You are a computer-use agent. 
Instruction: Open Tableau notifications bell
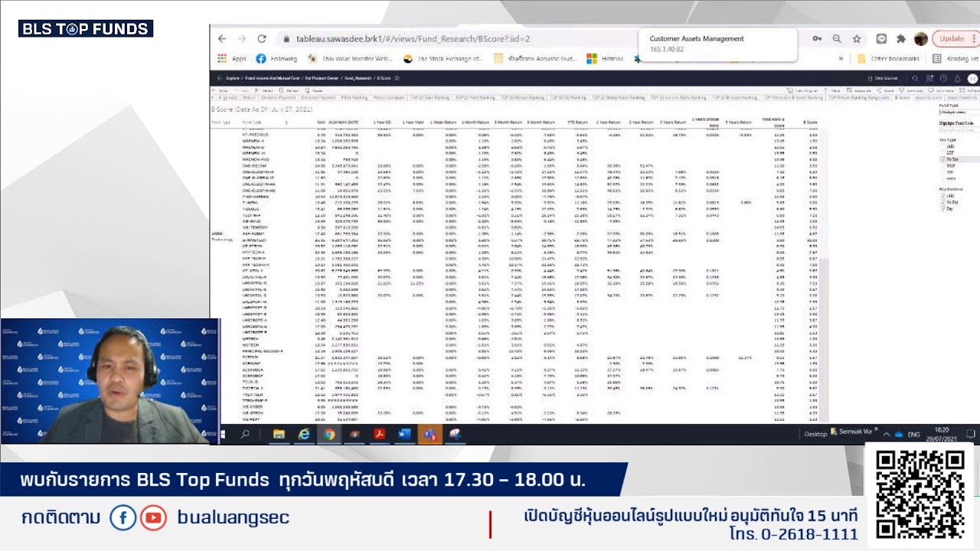click(x=957, y=78)
